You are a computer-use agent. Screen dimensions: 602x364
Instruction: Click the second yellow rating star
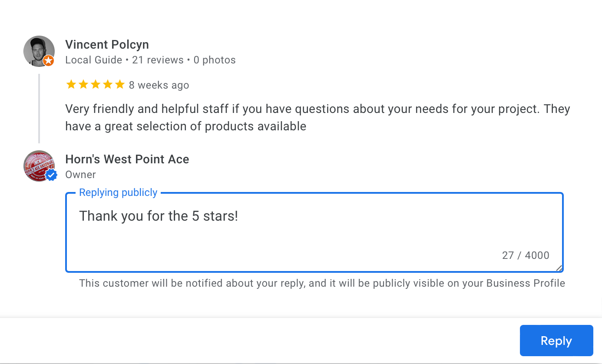click(83, 85)
